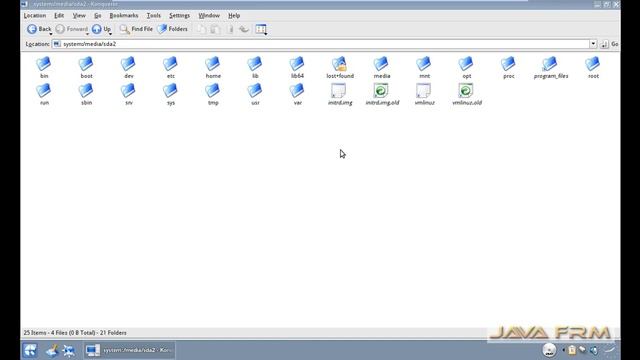Go up one directory level
Image resolution: width=640 pixels, height=360 pixels.
click(101, 29)
